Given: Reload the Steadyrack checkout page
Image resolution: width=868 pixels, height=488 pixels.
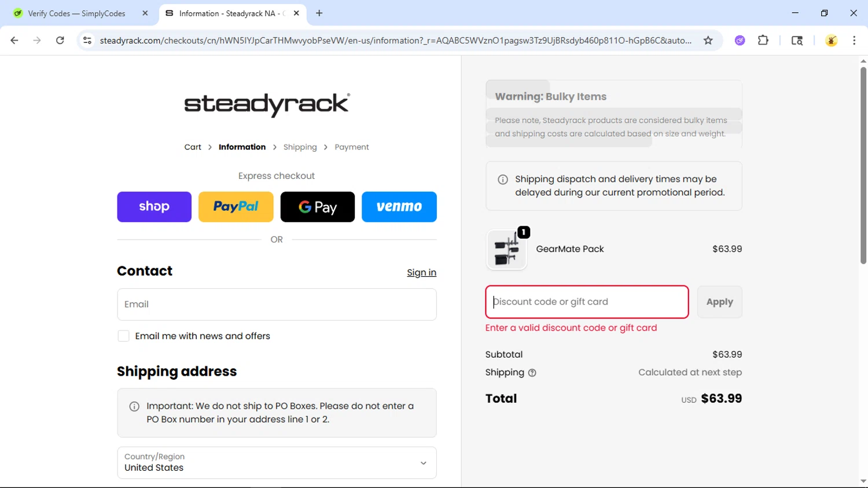Looking at the screenshot, I should click(x=60, y=41).
